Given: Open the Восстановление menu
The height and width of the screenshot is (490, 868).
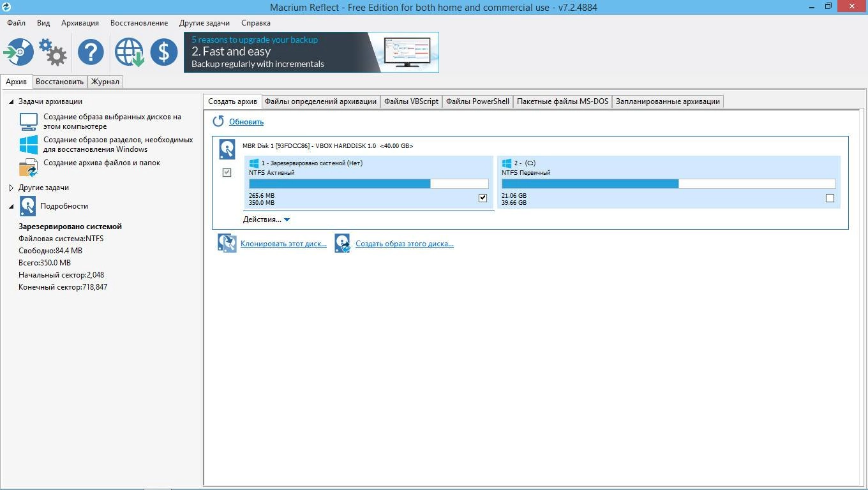Looking at the screenshot, I should 139,23.
